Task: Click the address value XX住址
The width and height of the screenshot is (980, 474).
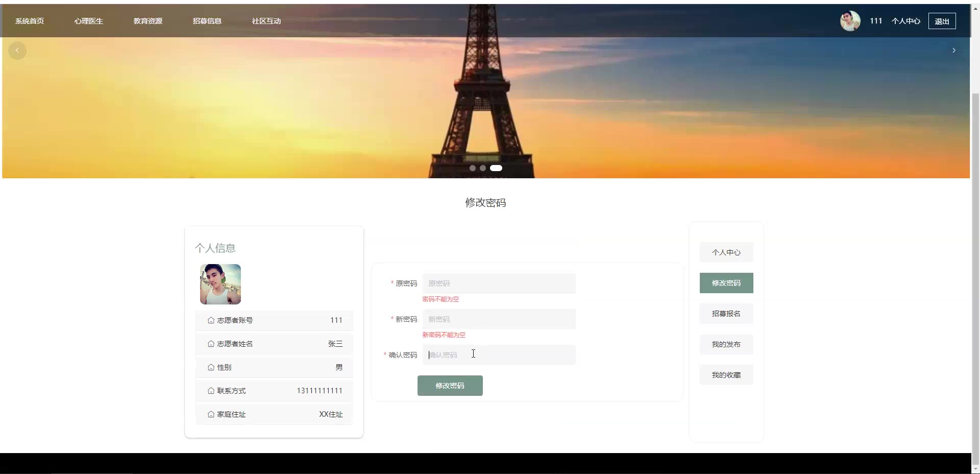Action: point(331,414)
